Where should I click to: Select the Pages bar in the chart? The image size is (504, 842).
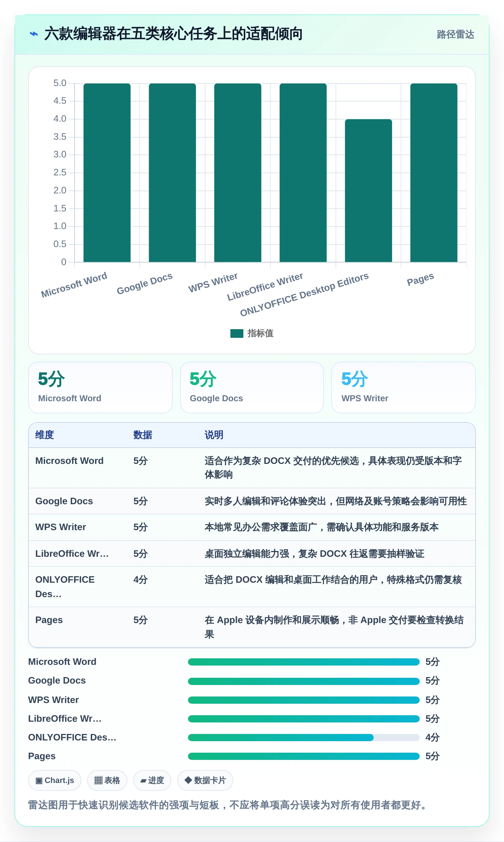pos(434,173)
